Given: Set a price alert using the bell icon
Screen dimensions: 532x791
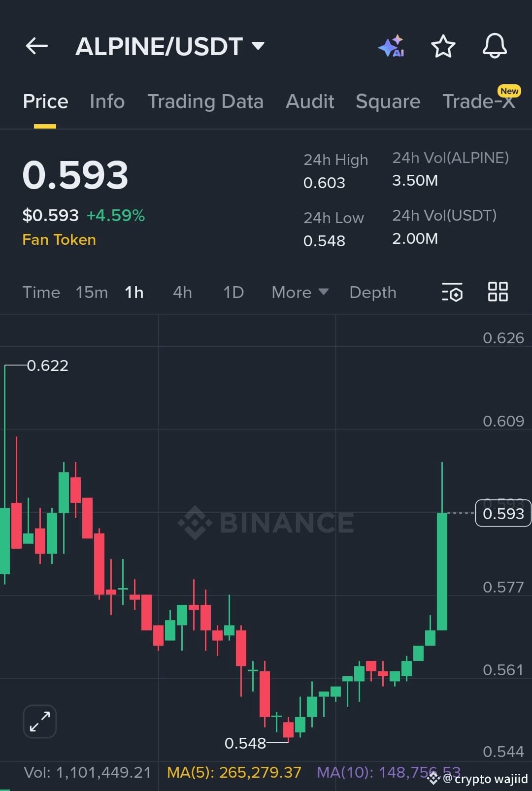Looking at the screenshot, I should [494, 46].
